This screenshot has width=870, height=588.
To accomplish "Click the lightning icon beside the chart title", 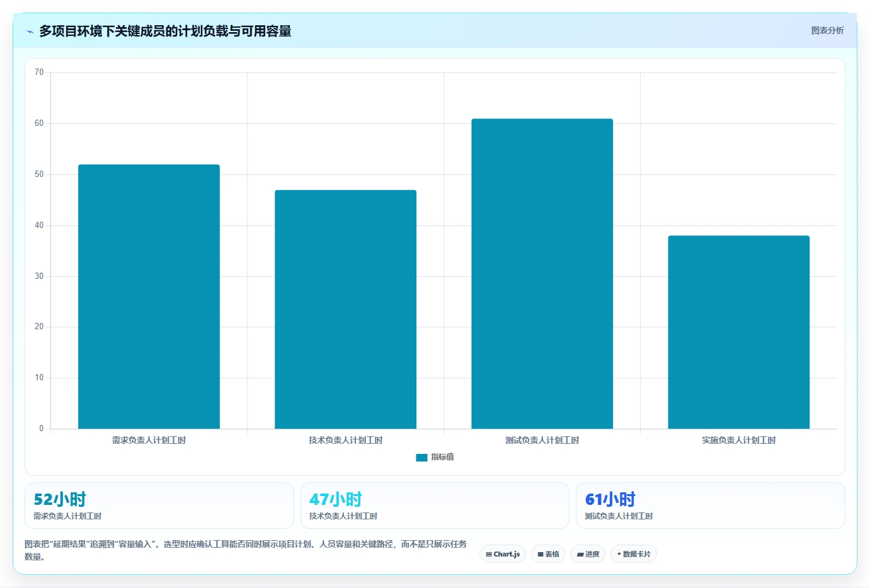I will pyautogui.click(x=30, y=31).
